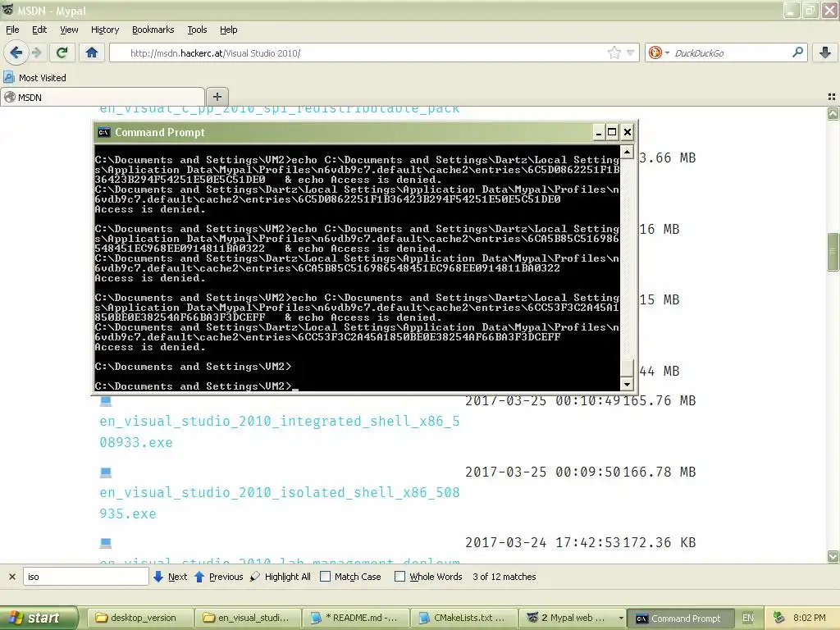Enable the Match Case checkbox
The image size is (840, 630).
[325, 577]
